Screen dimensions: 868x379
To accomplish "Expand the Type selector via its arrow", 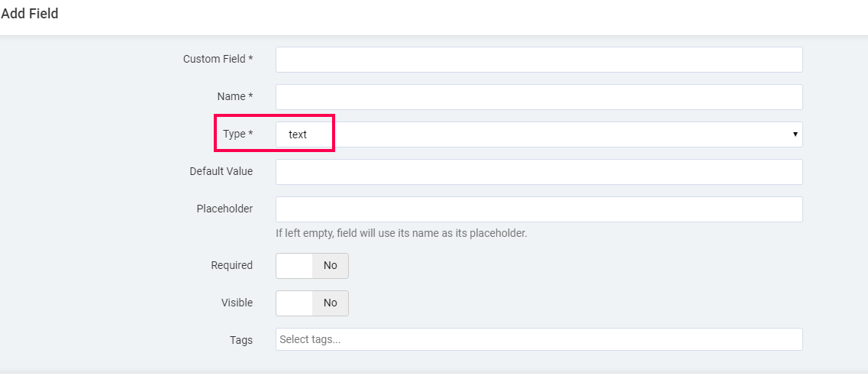I will click(795, 134).
